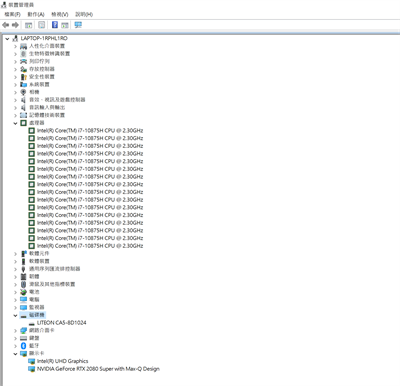Click the 音訊輸入與輸出 (Audio inputs/outputs) speaker icon

click(x=23, y=107)
